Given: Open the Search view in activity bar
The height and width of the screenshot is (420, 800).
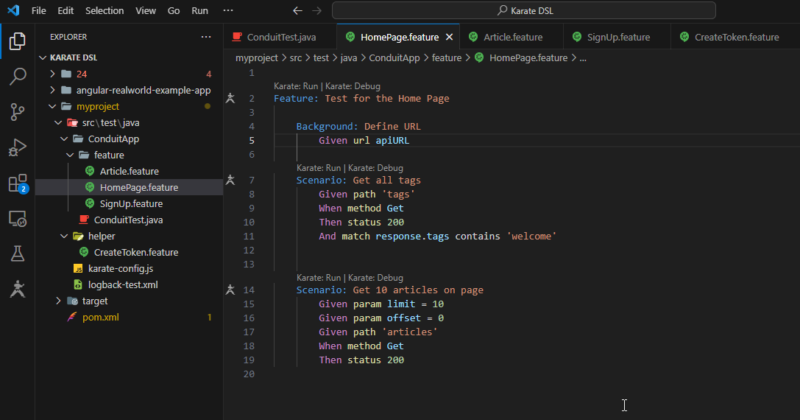Looking at the screenshot, I should point(17,76).
